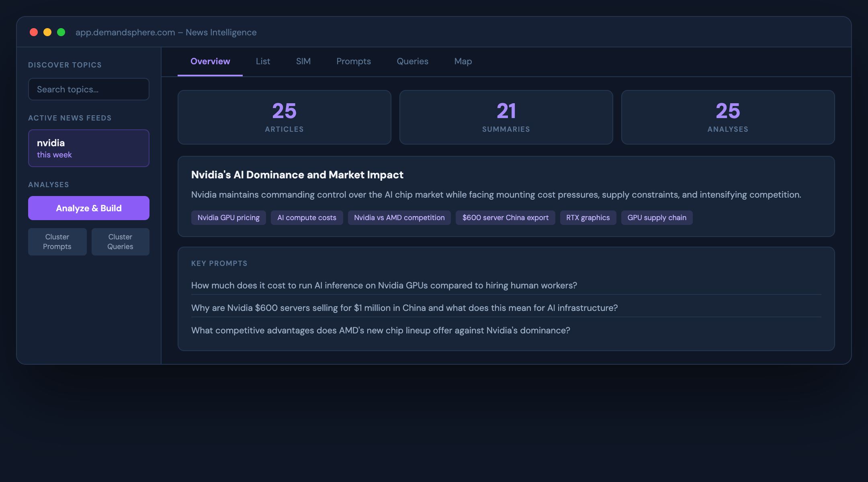The width and height of the screenshot is (868, 482).
Task: Open the prompt about AMD's competitive advantages
Action: pos(381,330)
